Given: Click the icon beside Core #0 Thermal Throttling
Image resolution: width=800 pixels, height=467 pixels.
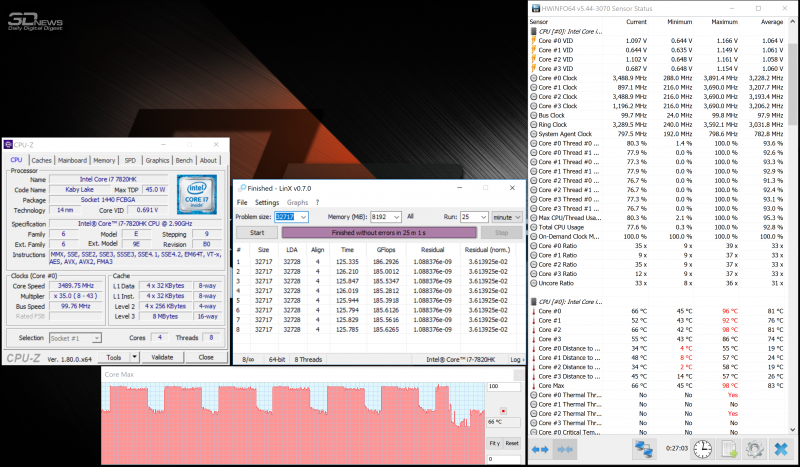Looking at the screenshot, I should point(534,395).
